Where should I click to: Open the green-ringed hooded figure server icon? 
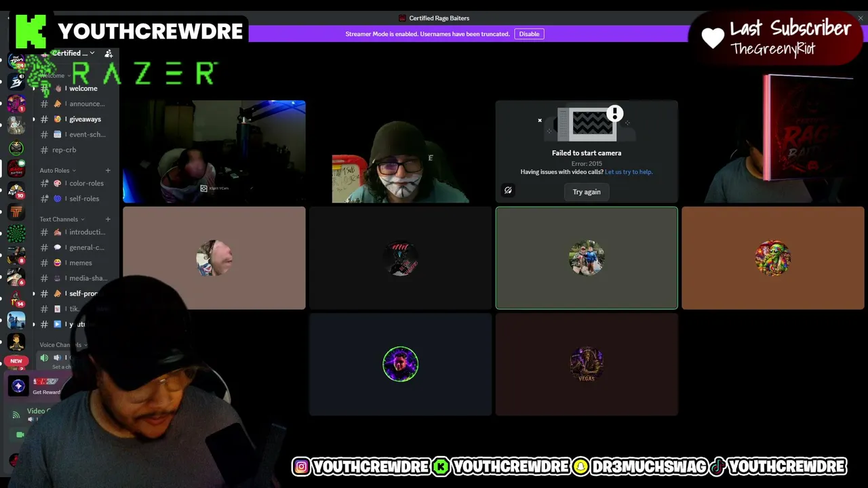click(x=16, y=147)
